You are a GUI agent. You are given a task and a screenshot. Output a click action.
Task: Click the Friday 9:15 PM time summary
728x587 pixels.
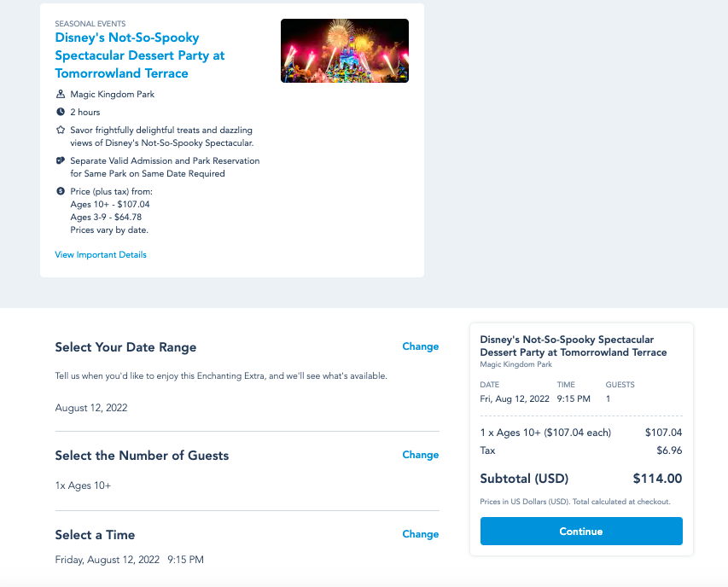click(129, 561)
